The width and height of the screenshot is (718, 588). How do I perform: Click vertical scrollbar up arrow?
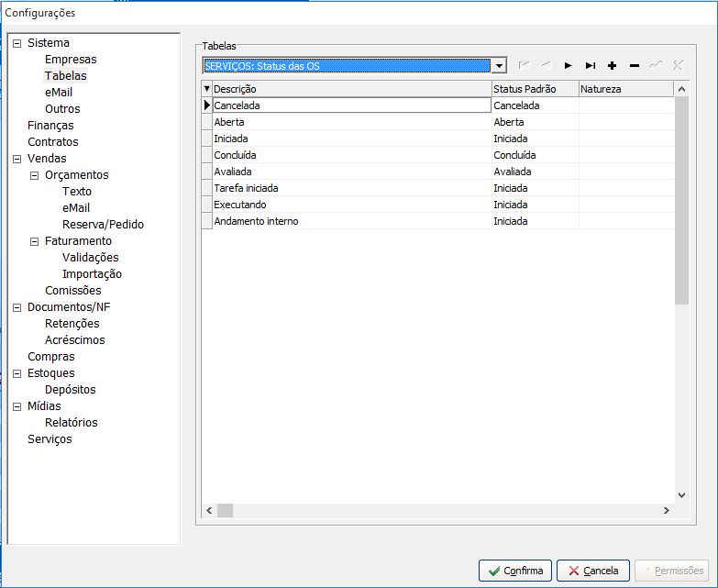(x=681, y=89)
